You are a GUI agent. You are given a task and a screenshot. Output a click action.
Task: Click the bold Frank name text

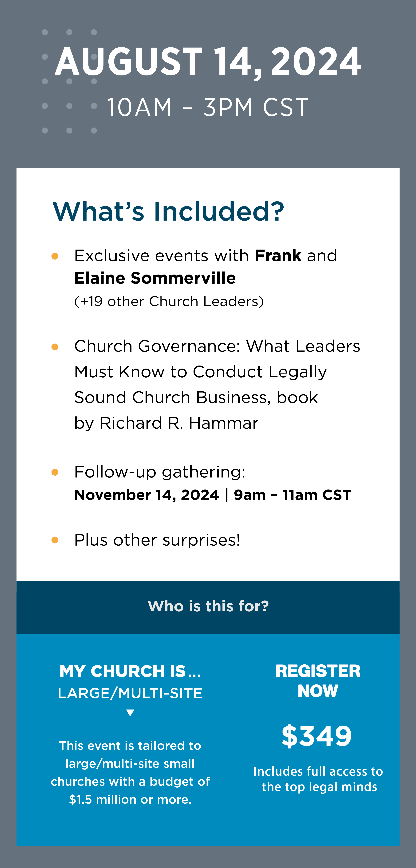pyautogui.click(x=278, y=256)
